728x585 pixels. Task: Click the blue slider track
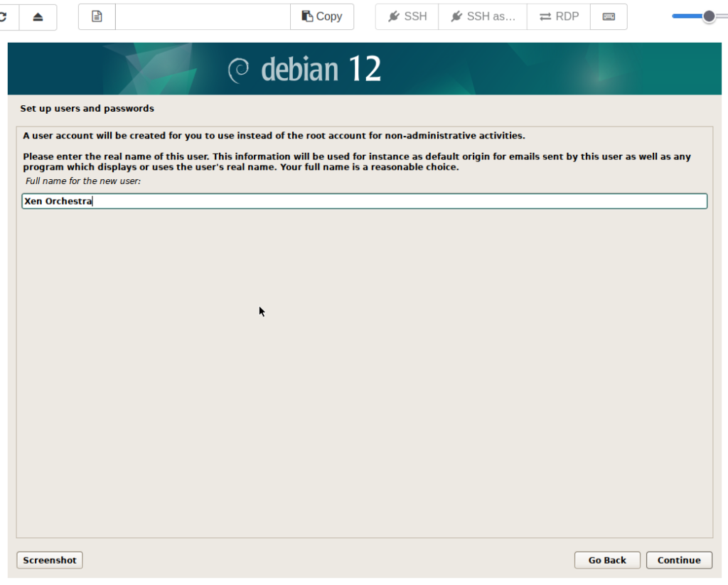[686, 16]
